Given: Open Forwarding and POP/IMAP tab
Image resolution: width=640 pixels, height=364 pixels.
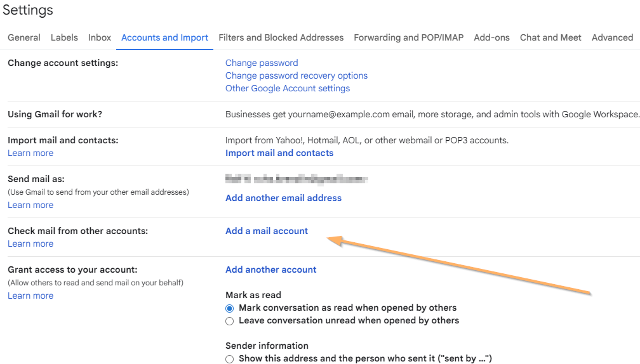Looking at the screenshot, I should pos(408,37).
